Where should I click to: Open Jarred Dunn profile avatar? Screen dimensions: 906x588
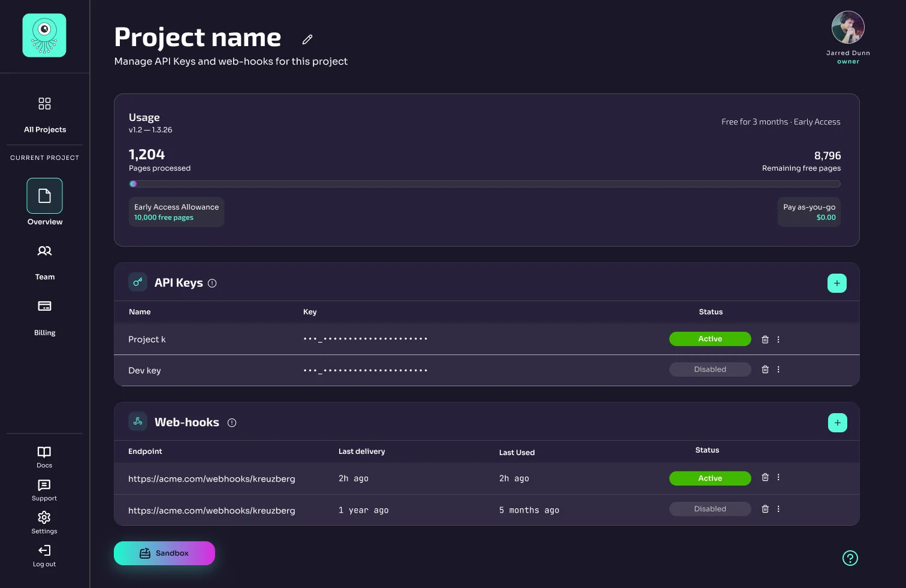tap(848, 28)
